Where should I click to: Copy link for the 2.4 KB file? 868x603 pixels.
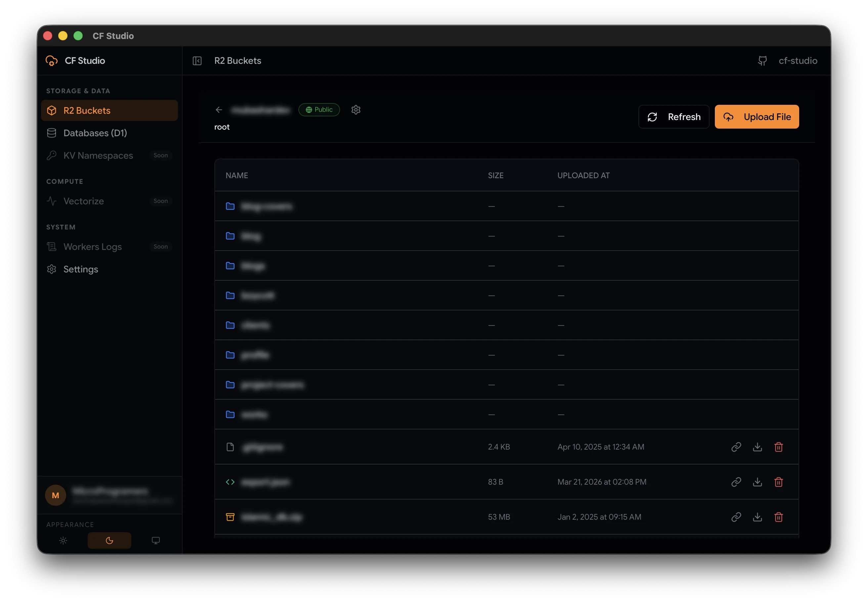click(736, 447)
